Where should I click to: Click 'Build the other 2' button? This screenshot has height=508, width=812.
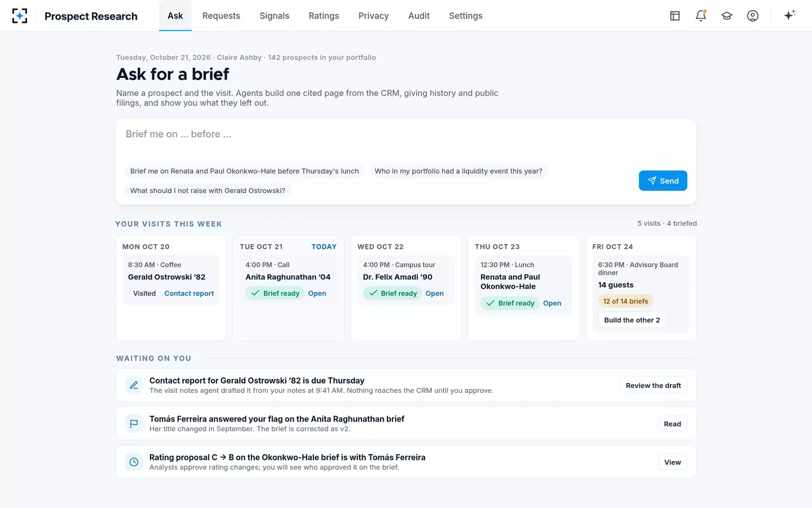pyautogui.click(x=632, y=320)
